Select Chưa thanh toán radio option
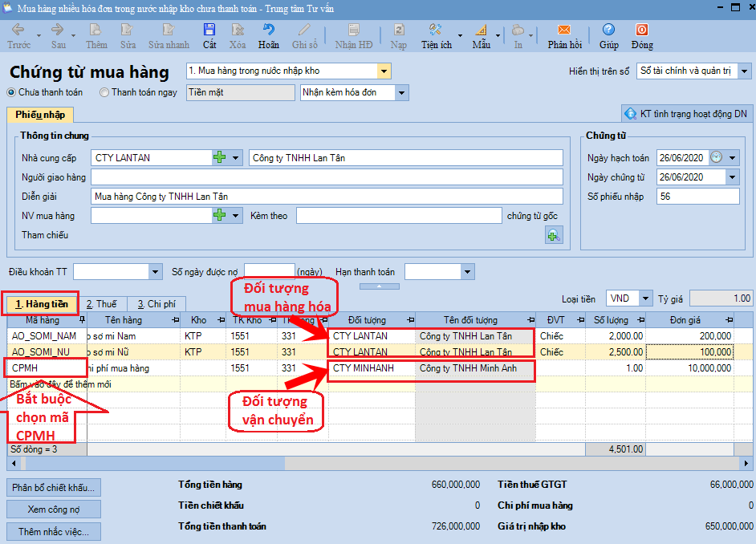The height and width of the screenshot is (544, 756). [x=11, y=92]
